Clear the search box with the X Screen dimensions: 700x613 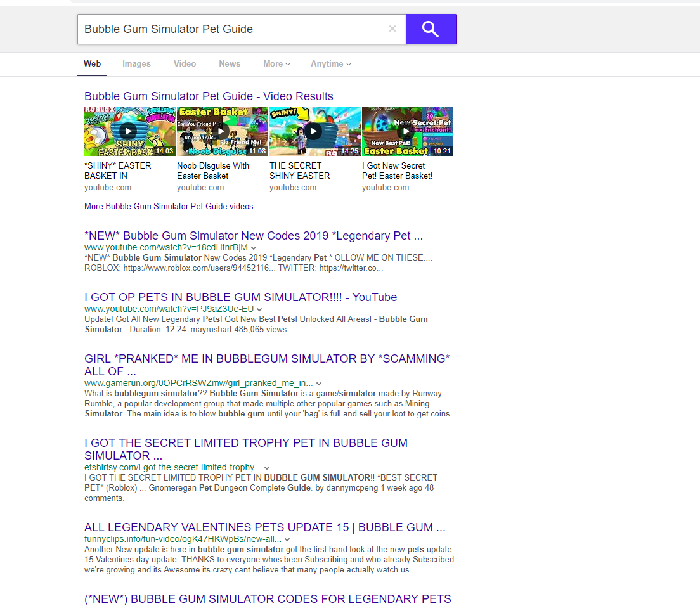click(x=392, y=29)
